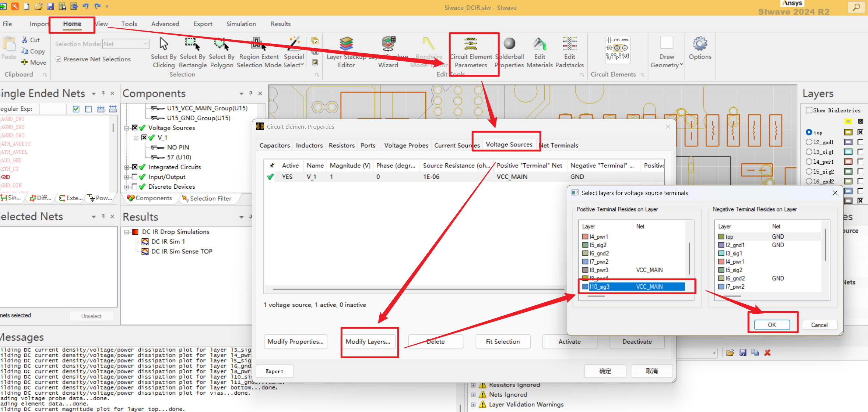This screenshot has height=412, width=868.
Task: Click the Modify Layers button
Action: (368, 342)
